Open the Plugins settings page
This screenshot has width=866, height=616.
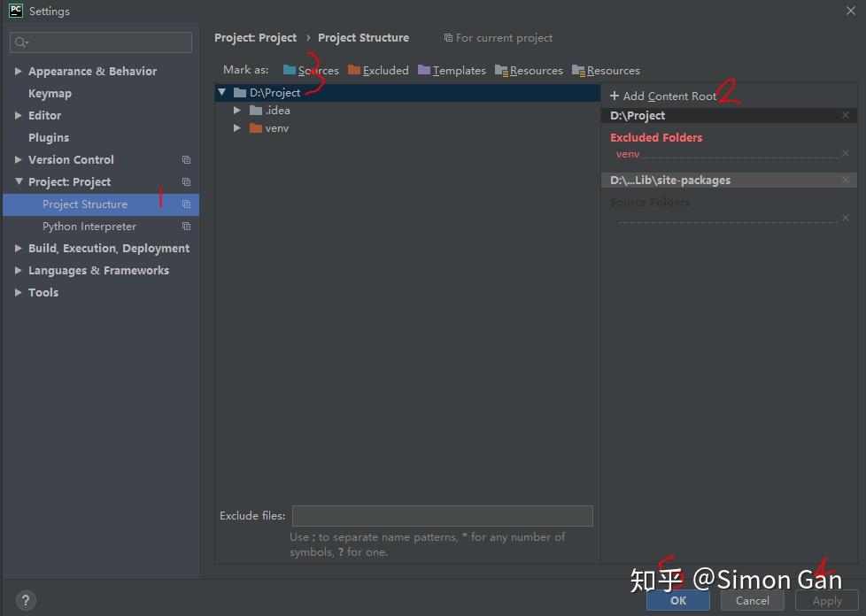pos(48,137)
